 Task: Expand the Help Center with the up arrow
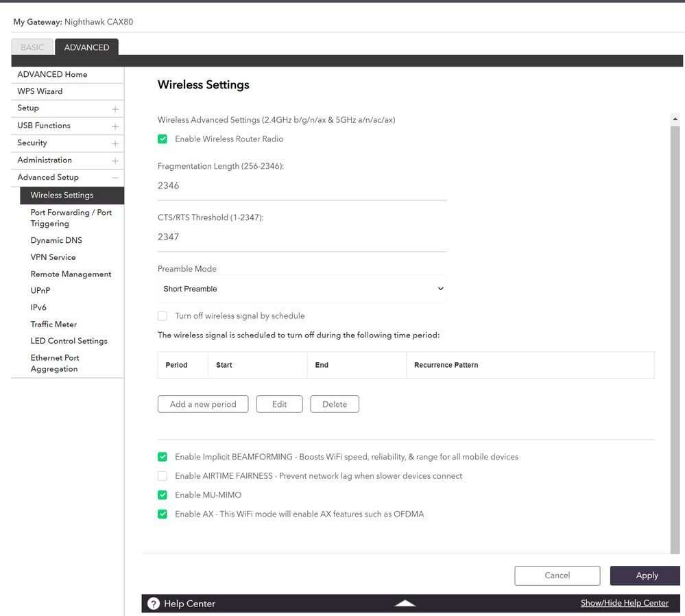pyautogui.click(x=405, y=604)
